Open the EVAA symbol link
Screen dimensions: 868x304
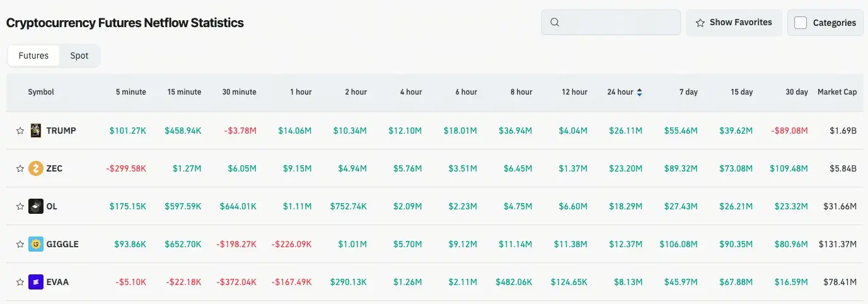(57, 282)
